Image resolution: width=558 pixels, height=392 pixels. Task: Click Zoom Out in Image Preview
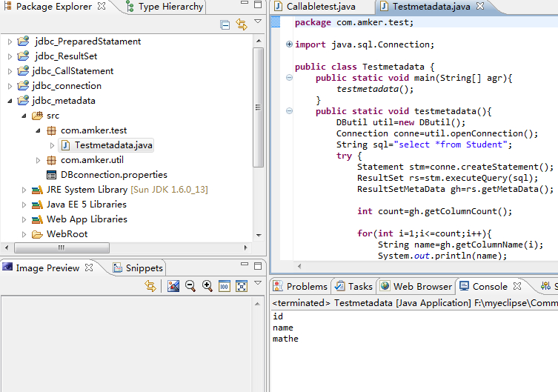pos(190,286)
